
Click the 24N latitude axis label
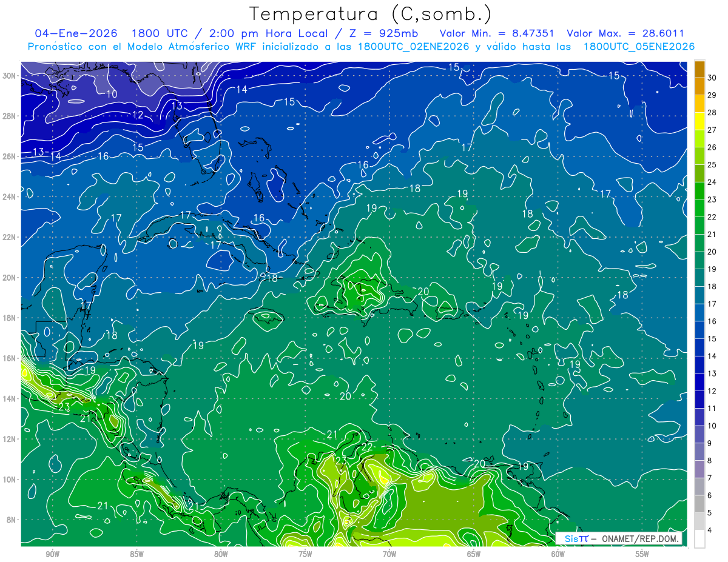[9, 196]
